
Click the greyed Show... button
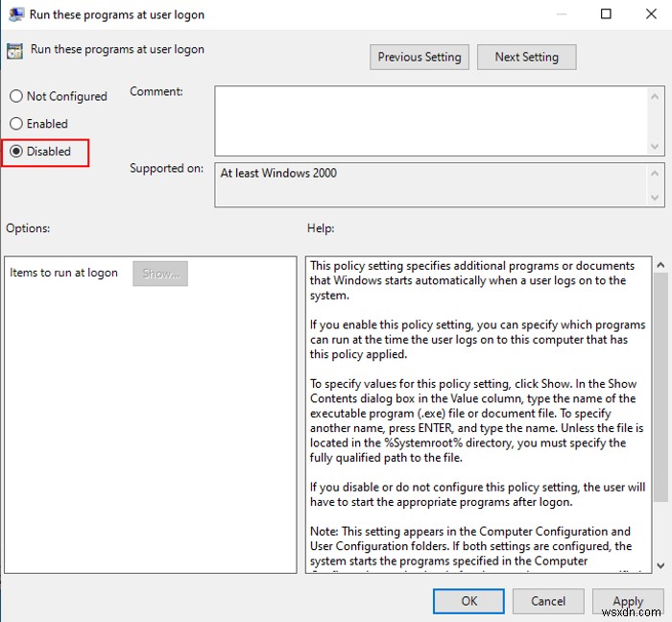(x=160, y=274)
